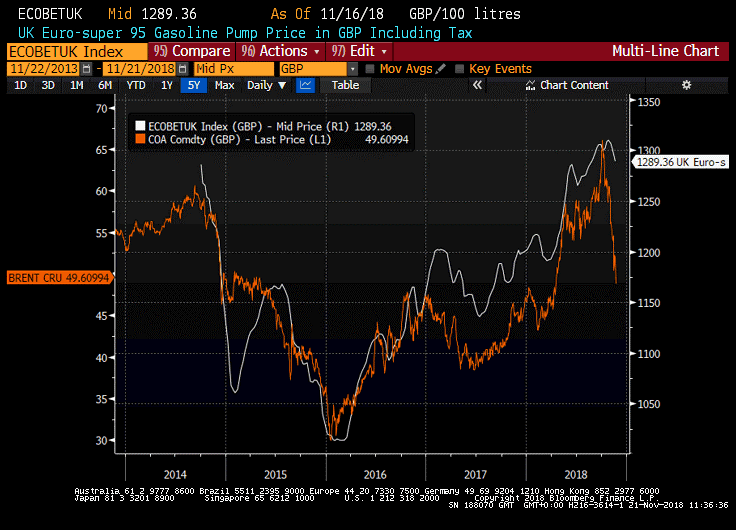Click orange COA Comdty legend swatch
This screenshot has height=530, width=736.
(140, 139)
